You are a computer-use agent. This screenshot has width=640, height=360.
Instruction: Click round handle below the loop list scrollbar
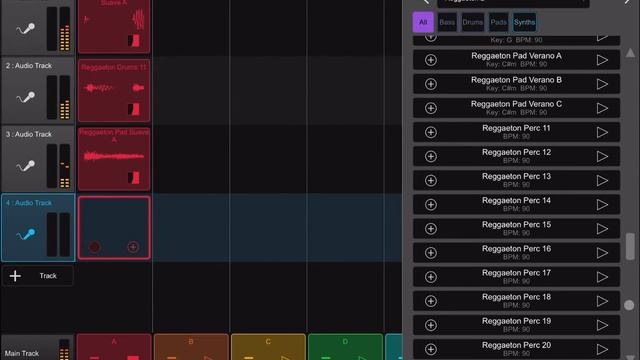[629, 305]
